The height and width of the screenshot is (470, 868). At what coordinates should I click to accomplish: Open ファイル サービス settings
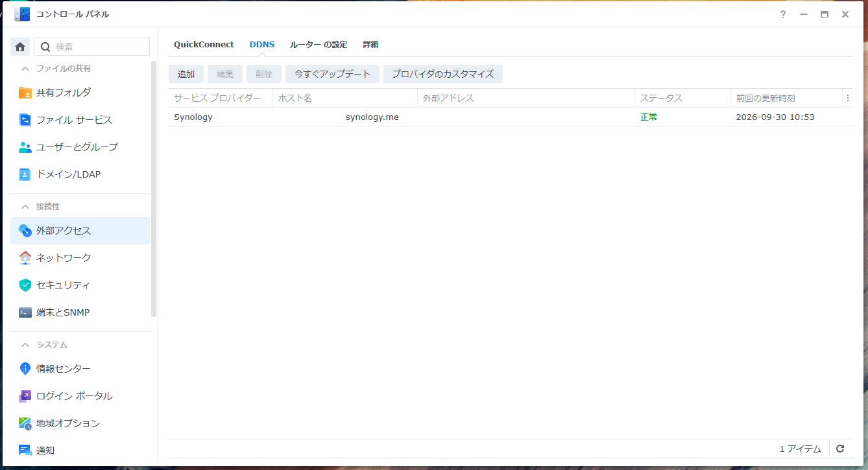(80, 120)
